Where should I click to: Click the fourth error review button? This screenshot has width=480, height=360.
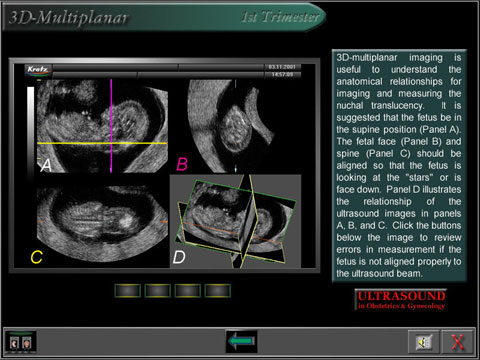coord(218,291)
